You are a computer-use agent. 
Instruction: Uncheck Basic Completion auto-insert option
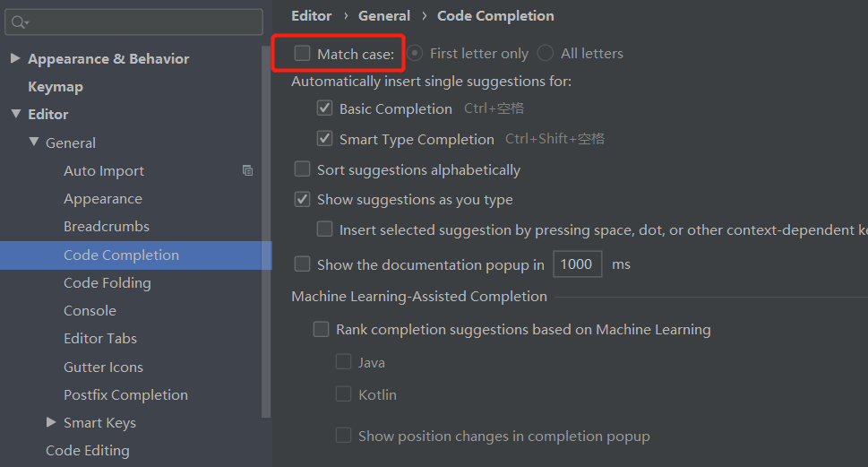[325, 108]
